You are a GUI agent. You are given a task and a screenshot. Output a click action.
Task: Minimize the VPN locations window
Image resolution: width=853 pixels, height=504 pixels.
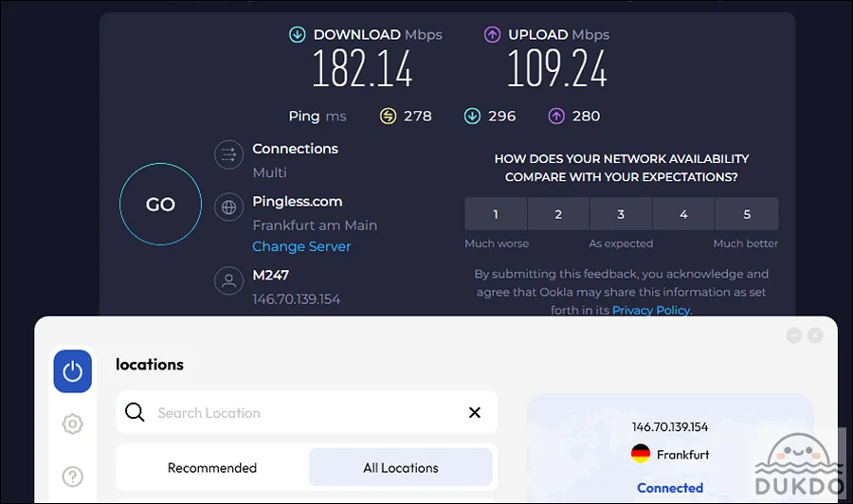click(x=793, y=335)
